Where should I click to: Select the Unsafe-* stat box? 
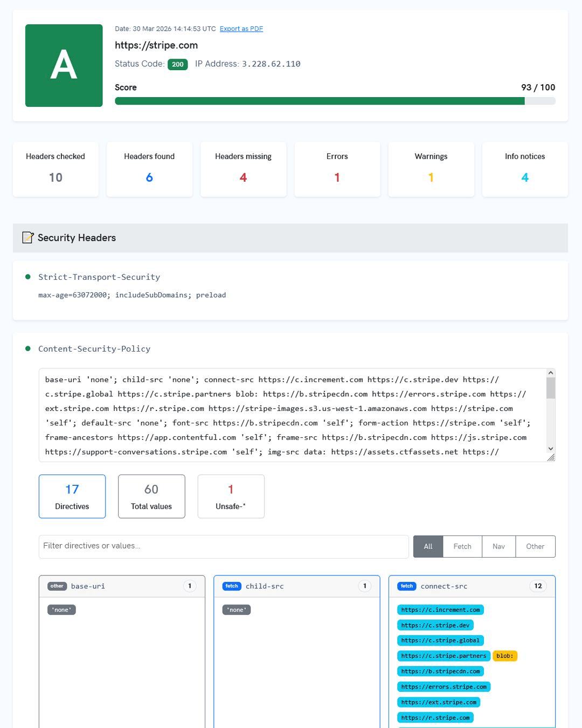231,496
